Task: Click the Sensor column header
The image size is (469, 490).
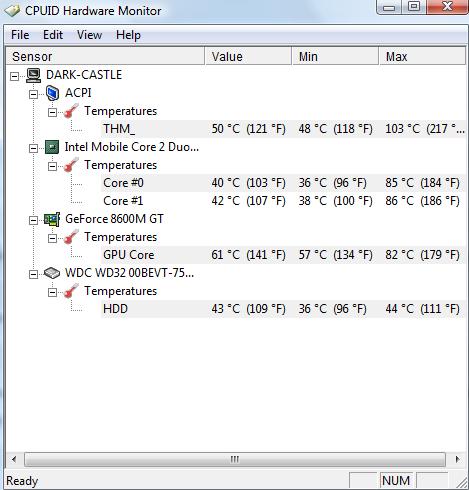Action: [105, 56]
